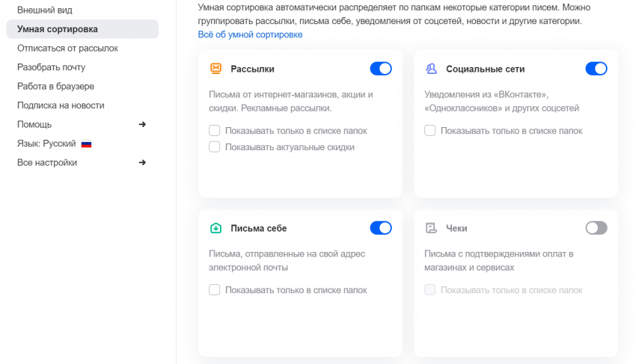The height and width of the screenshot is (364, 636).
Task: Expand the Помощь menu arrow
Action: (x=142, y=124)
